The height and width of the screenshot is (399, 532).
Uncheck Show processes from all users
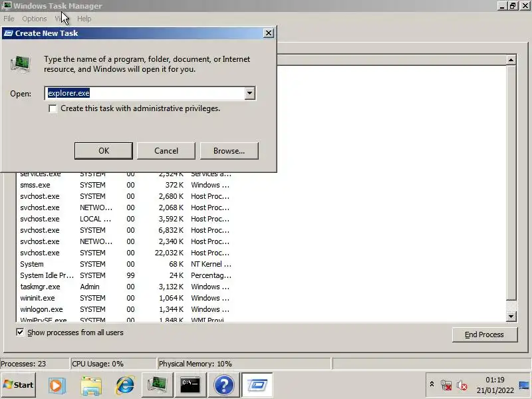click(20, 332)
